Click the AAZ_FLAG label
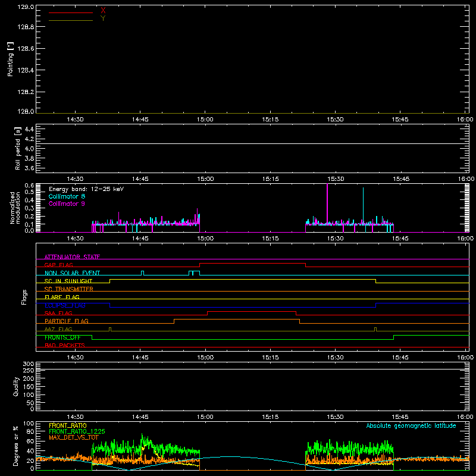This screenshot has height=476, width=476. point(58,329)
